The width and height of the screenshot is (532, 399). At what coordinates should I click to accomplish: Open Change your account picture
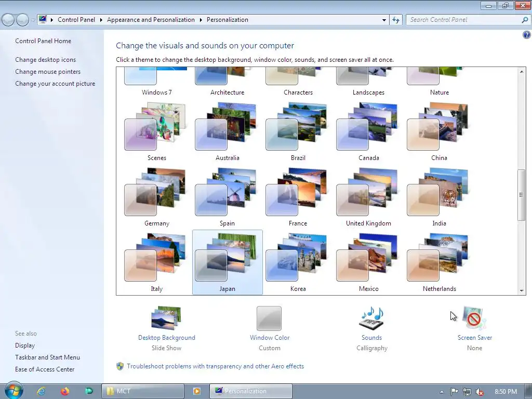pos(55,84)
